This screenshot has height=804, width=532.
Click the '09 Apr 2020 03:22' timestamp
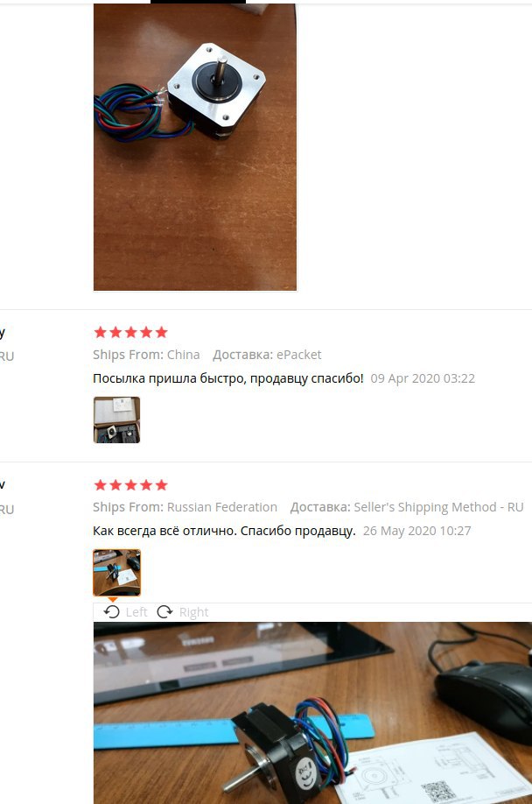423,378
